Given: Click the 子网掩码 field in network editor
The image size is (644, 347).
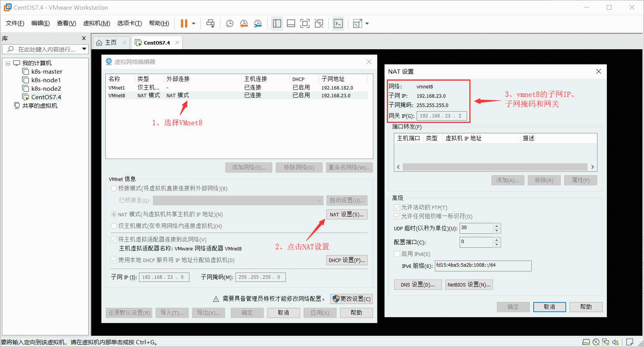Looking at the screenshot, I should (261, 277).
